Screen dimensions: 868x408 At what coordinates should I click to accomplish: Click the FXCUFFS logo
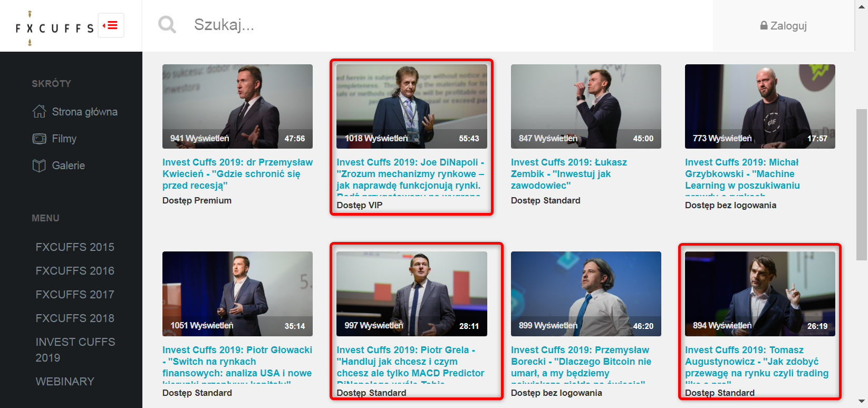click(54, 27)
